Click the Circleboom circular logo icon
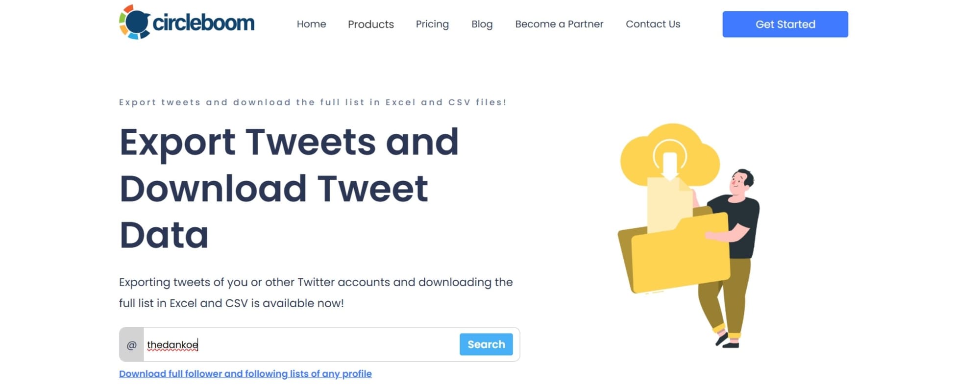This screenshot has height=390, width=980. coord(134,22)
